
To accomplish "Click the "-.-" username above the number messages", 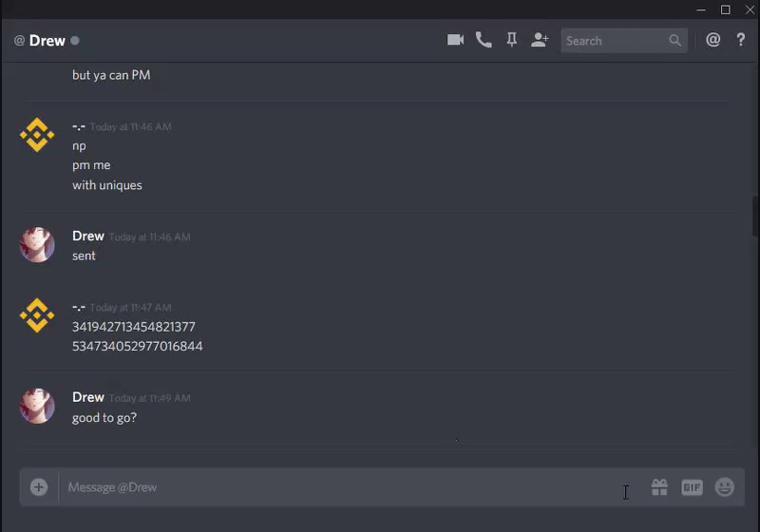I will click(x=79, y=307).
